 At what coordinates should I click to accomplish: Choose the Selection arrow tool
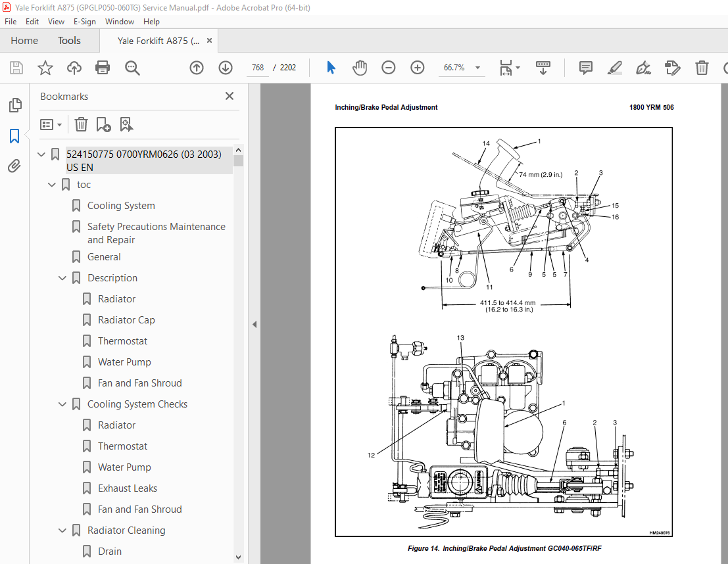click(331, 68)
